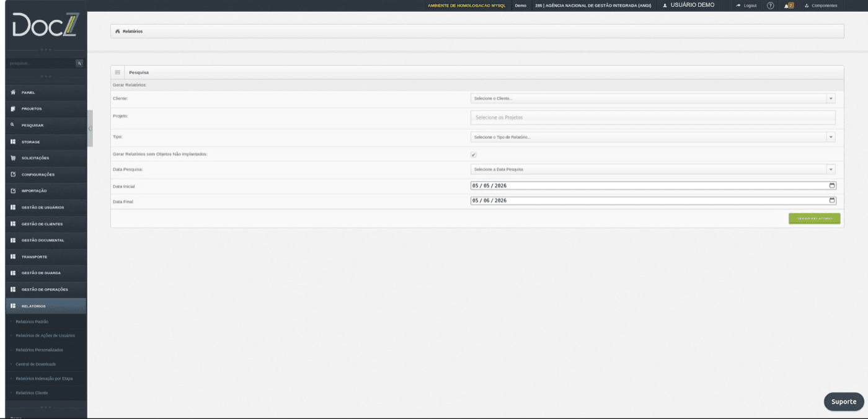Collapse the sidebar using its handle
The width and height of the screenshot is (868, 419).
pos(90,128)
